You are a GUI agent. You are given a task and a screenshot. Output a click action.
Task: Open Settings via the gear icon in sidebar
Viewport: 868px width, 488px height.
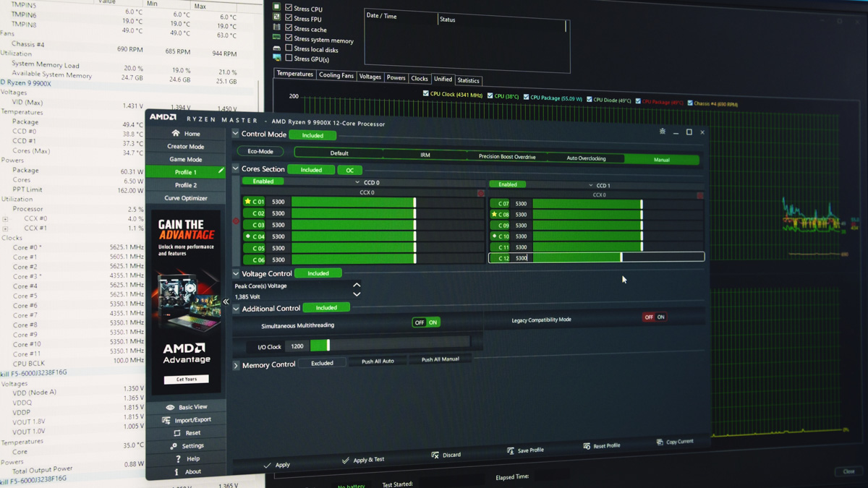[x=174, y=446]
